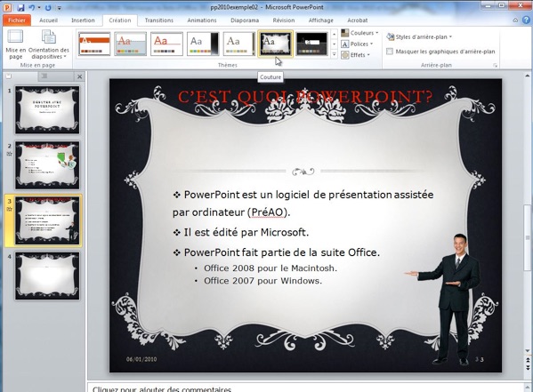
Task: Open the PowerPoint application icon menu
Action: pos(7,7)
